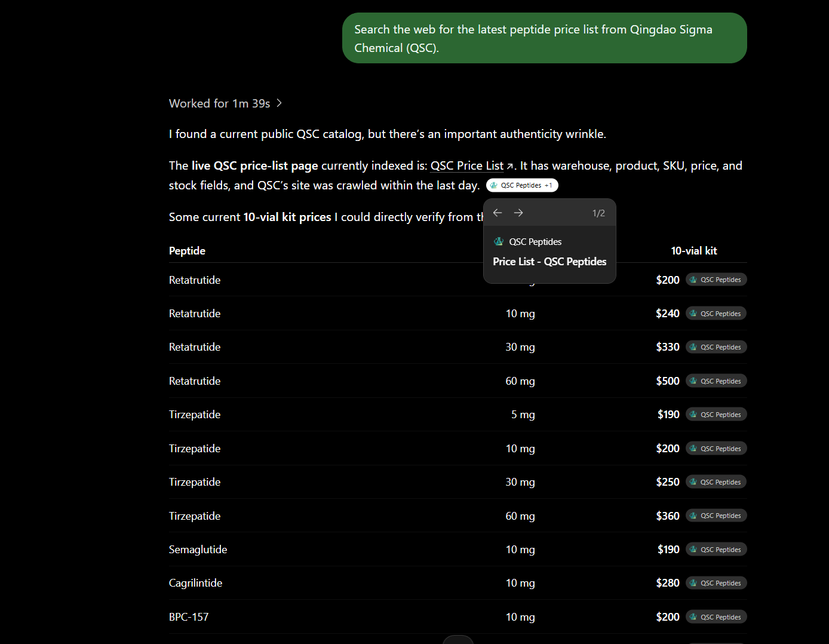Click the $330 price cell
The width and height of the screenshot is (829, 644).
668,347
